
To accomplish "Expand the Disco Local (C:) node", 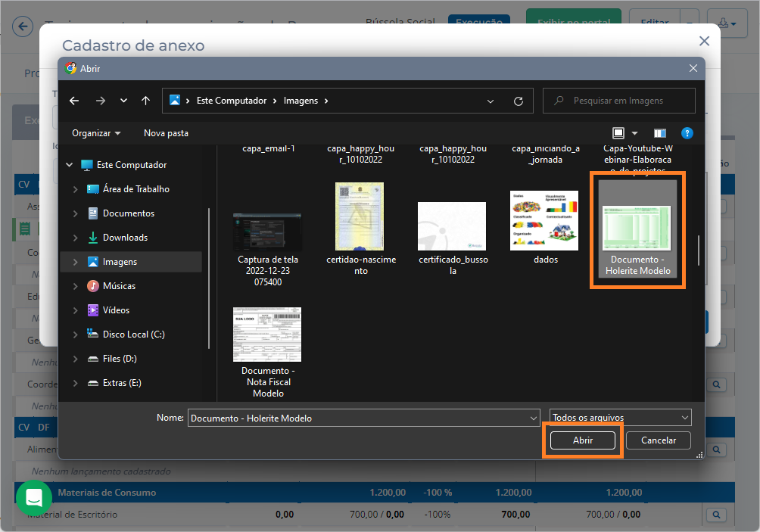I will pyautogui.click(x=75, y=334).
